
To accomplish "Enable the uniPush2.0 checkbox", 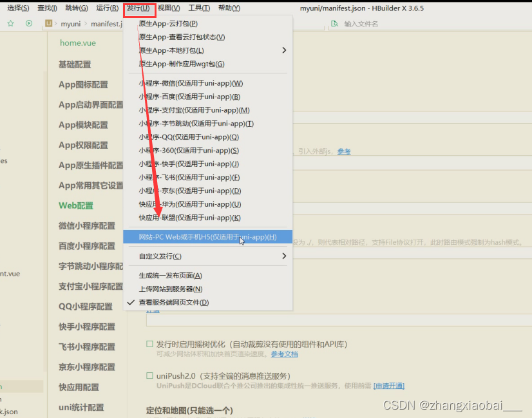I will 149,375.
